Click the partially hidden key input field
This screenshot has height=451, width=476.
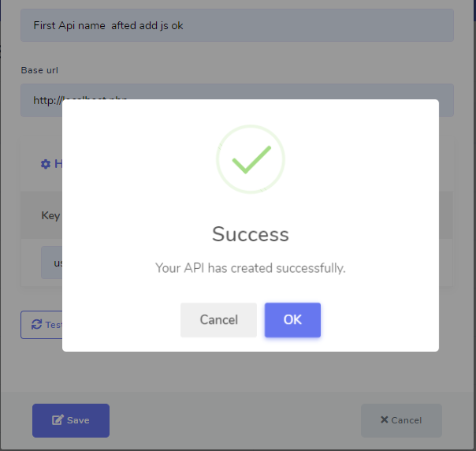(52, 263)
